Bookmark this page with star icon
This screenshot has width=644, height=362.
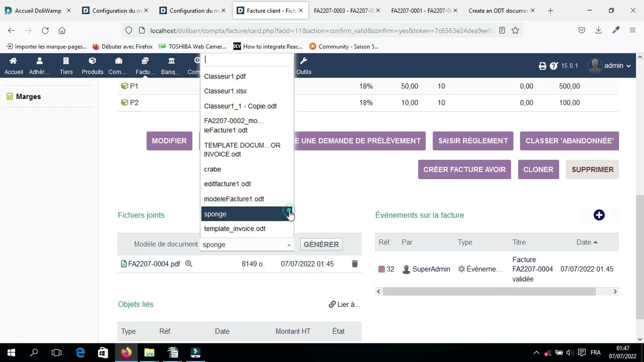click(x=515, y=31)
